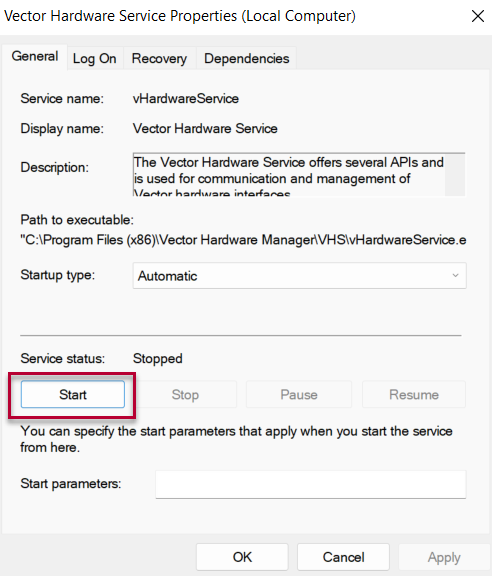Cancel the properties dialog
Screen dimensions: 492x576
[343, 557]
